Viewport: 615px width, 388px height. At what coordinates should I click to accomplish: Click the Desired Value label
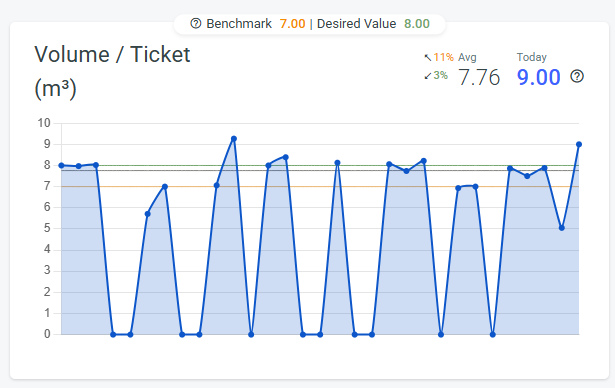(356, 24)
